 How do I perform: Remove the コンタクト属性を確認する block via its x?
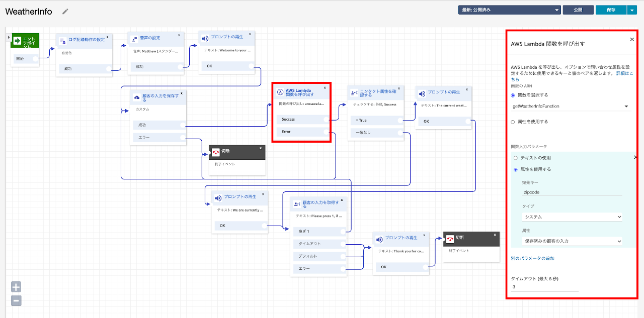[x=399, y=89]
